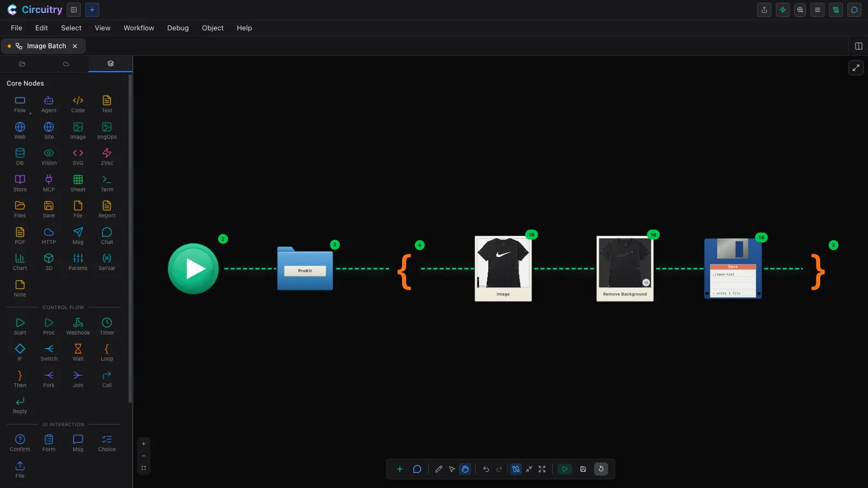Select the Image node thumbnail on canvas

point(503,268)
